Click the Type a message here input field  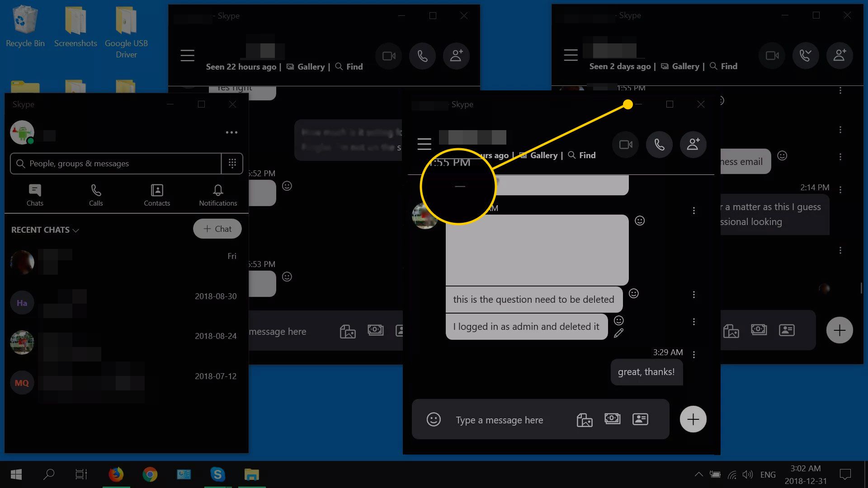500,419
